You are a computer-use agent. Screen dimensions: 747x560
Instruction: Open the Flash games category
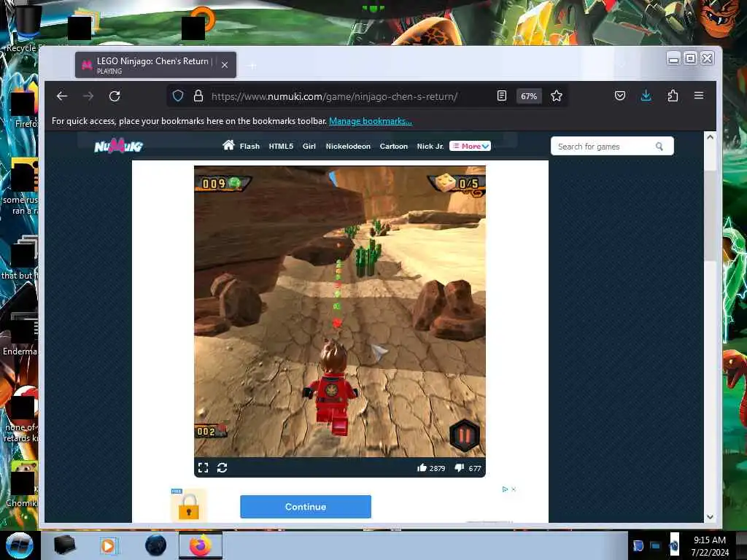249,146
